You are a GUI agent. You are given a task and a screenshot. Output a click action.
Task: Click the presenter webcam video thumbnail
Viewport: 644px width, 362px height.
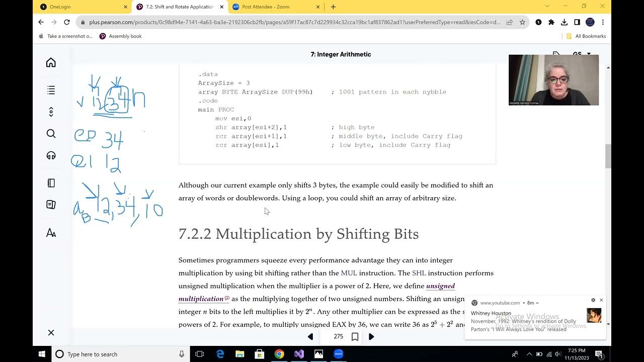point(553,80)
